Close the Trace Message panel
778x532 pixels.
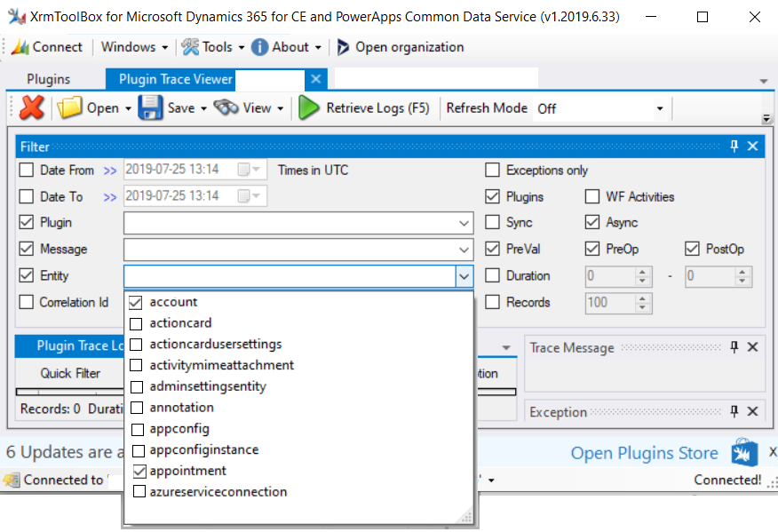[753, 347]
